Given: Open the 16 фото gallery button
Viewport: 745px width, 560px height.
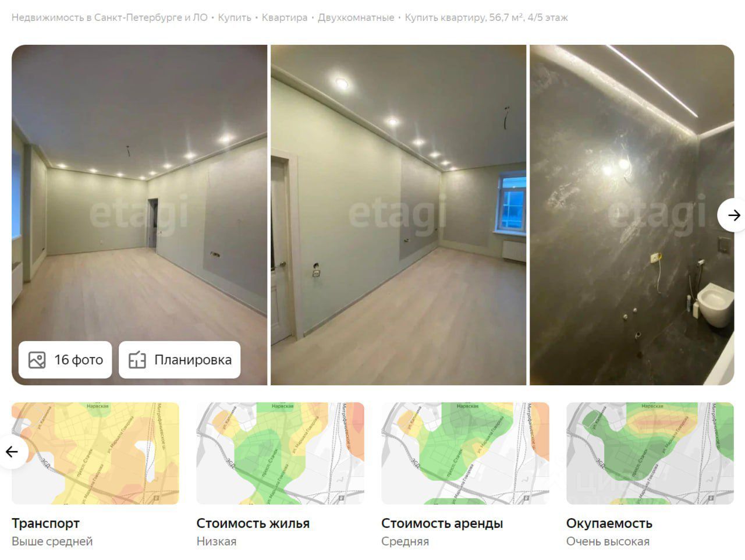Looking at the screenshot, I should coord(65,360).
